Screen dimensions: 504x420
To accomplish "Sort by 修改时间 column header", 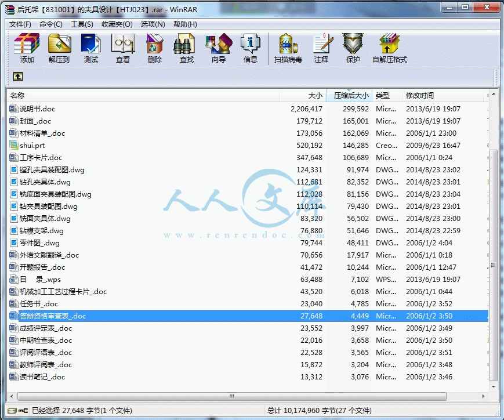I will (x=443, y=96).
